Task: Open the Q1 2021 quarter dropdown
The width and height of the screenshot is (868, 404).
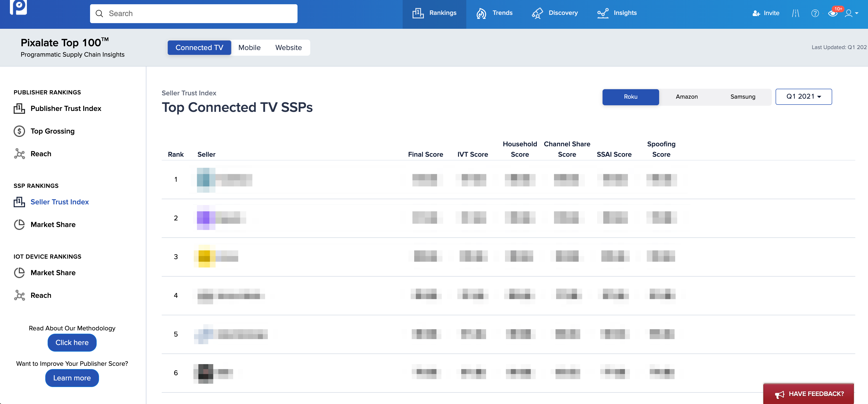Action: coord(803,97)
